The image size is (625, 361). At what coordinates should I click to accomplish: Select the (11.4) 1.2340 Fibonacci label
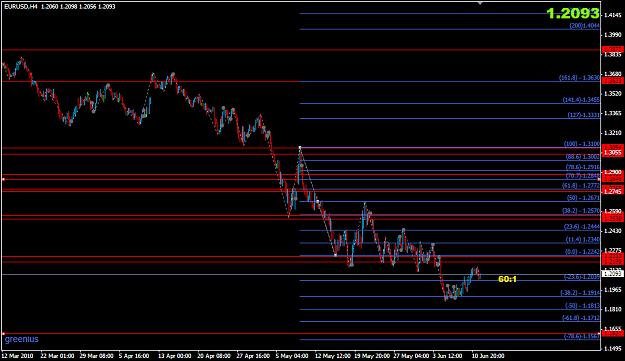coord(583,239)
